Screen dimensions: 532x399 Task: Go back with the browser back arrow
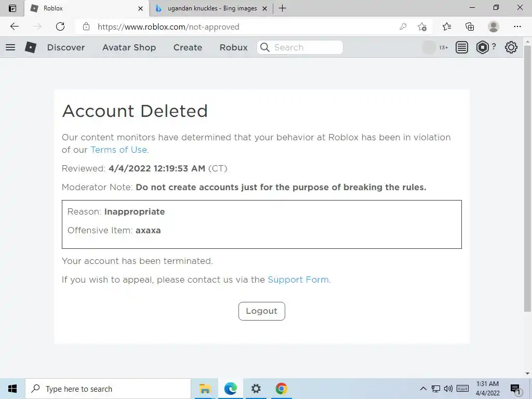click(x=14, y=26)
